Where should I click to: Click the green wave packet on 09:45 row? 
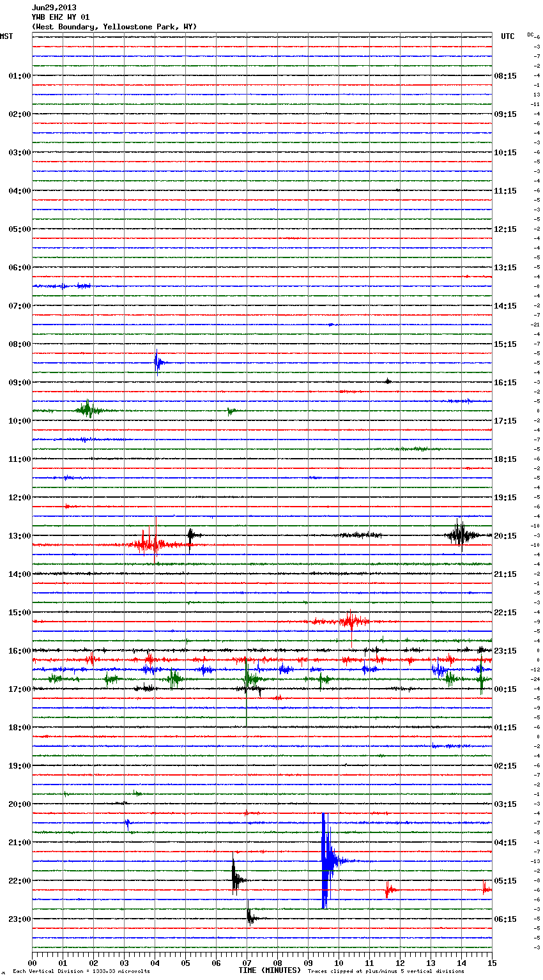tap(88, 410)
